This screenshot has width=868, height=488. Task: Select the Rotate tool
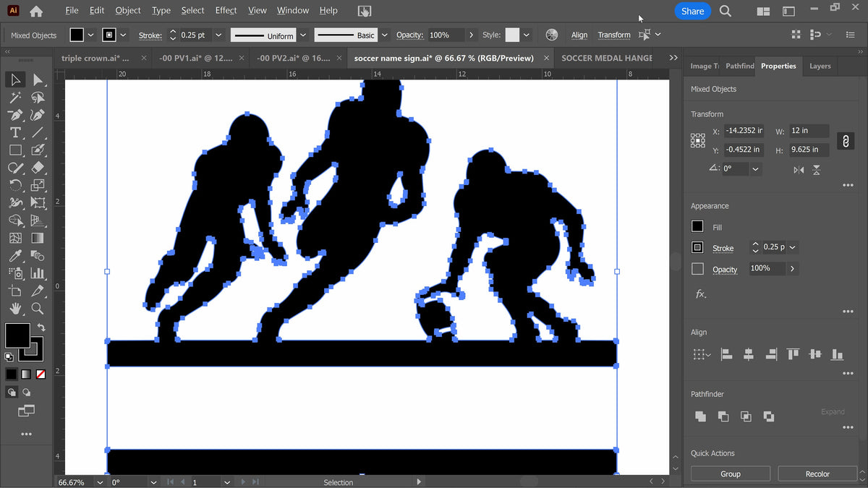point(15,186)
